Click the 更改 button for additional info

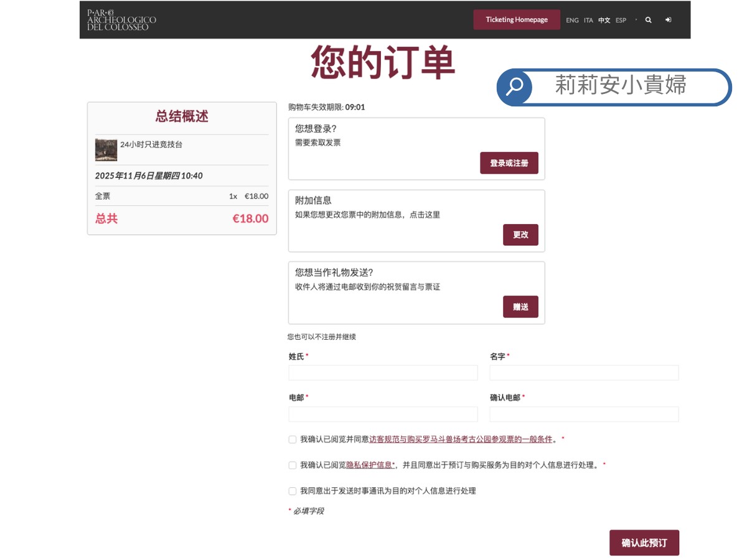tap(520, 235)
